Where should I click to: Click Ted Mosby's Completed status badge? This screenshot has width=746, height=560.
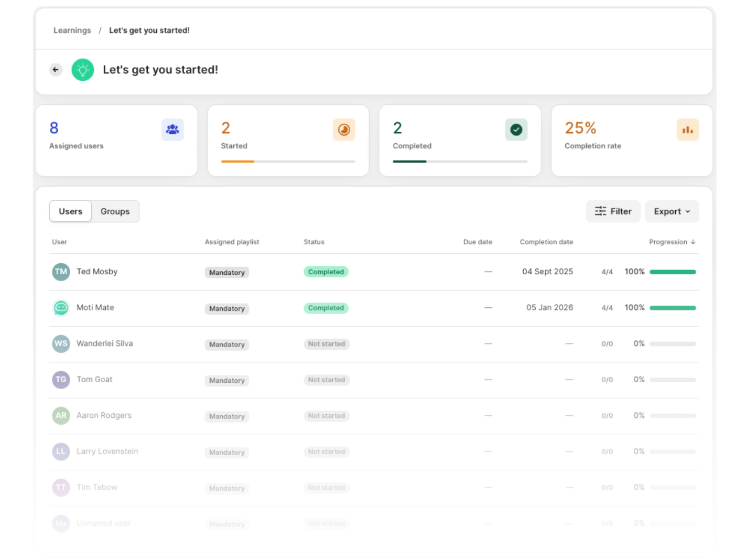point(326,272)
